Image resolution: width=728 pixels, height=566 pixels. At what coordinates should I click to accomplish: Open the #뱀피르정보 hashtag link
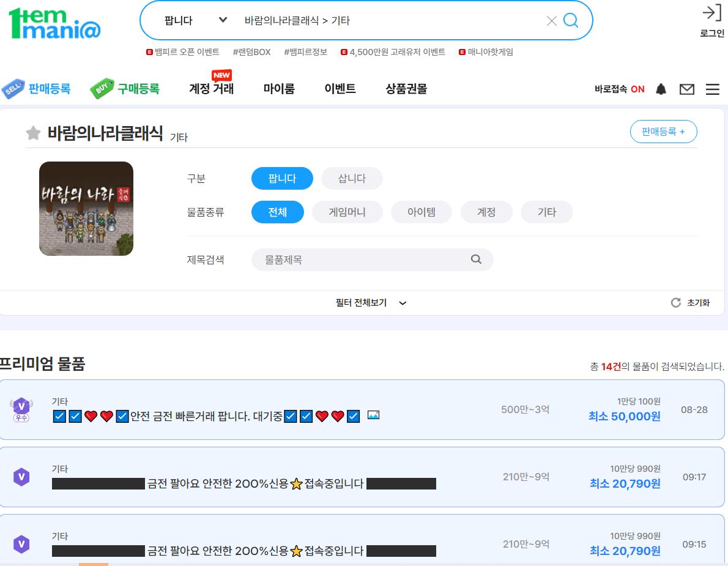pos(305,52)
